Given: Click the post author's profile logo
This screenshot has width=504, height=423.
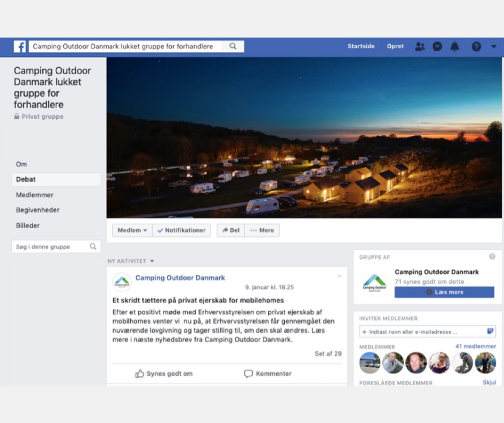Looking at the screenshot, I should click(122, 282).
